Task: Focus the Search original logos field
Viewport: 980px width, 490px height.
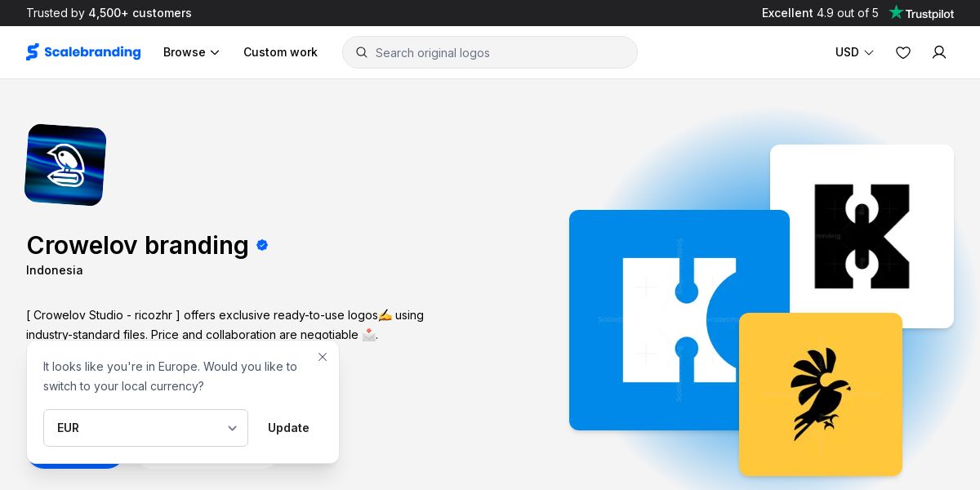Action: pos(490,52)
